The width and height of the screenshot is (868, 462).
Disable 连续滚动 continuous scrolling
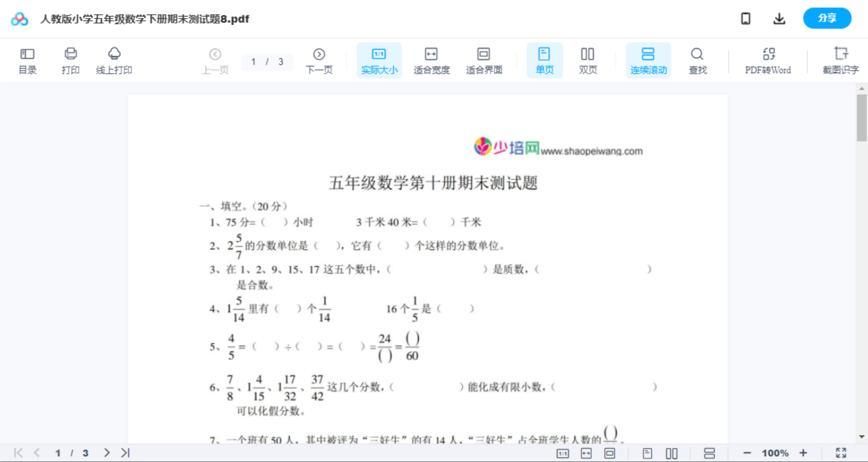click(x=648, y=60)
